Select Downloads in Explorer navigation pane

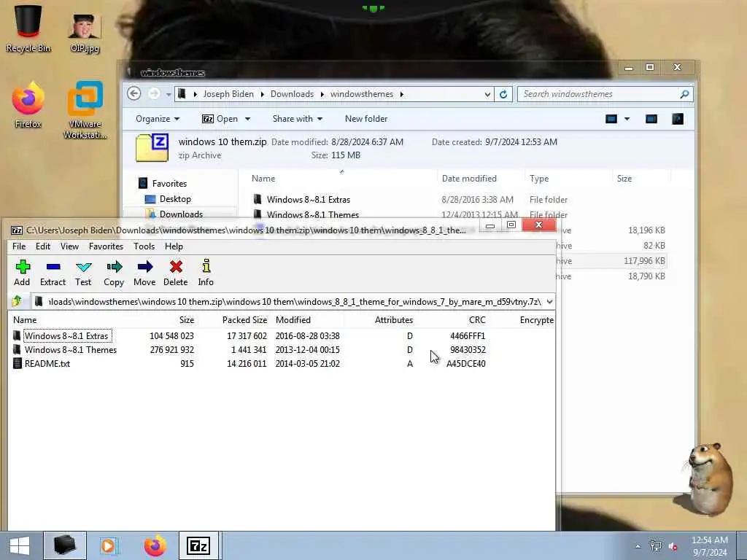[181, 214]
